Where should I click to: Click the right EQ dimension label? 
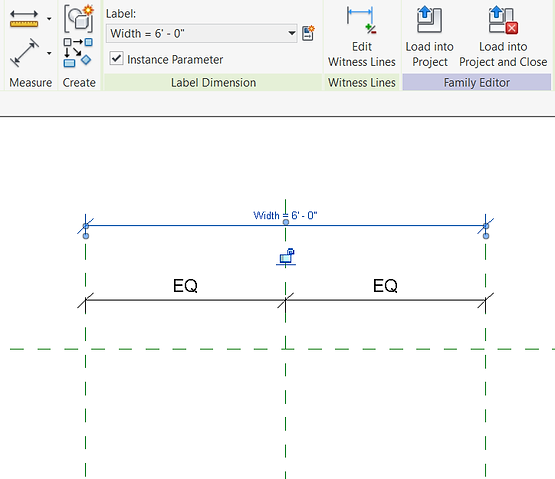pos(385,285)
